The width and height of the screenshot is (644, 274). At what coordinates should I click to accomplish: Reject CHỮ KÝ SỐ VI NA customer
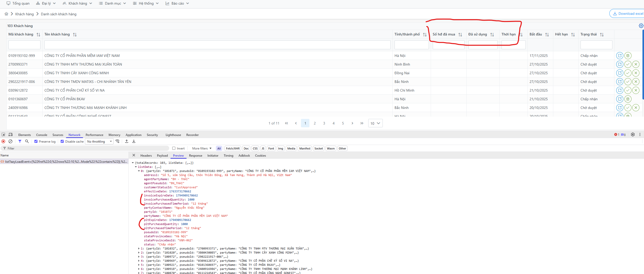click(x=636, y=90)
